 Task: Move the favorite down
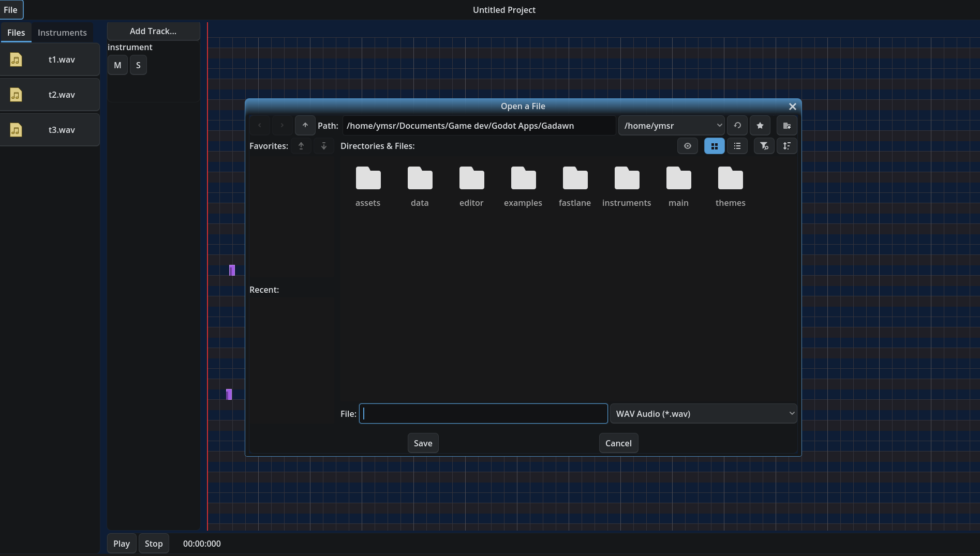click(x=324, y=146)
